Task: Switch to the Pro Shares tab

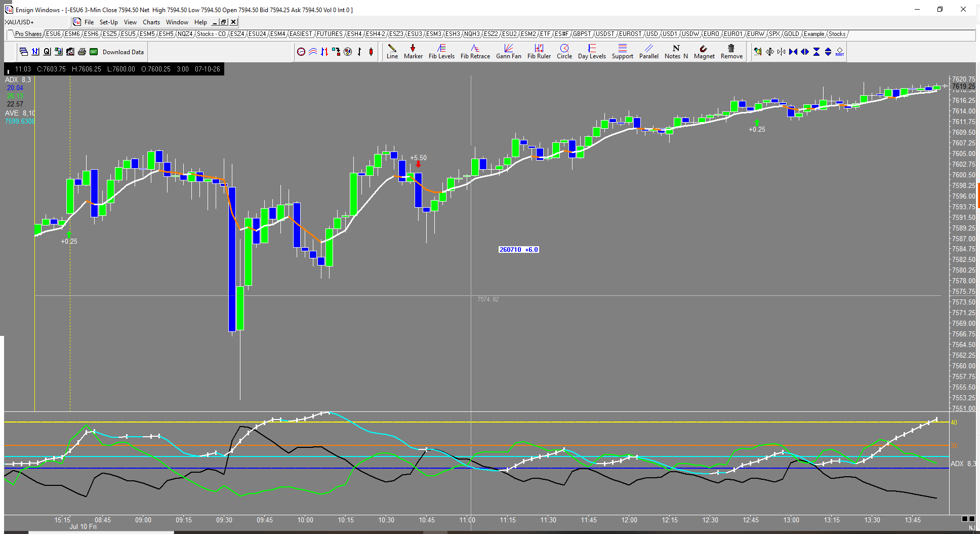Action: tap(28, 34)
